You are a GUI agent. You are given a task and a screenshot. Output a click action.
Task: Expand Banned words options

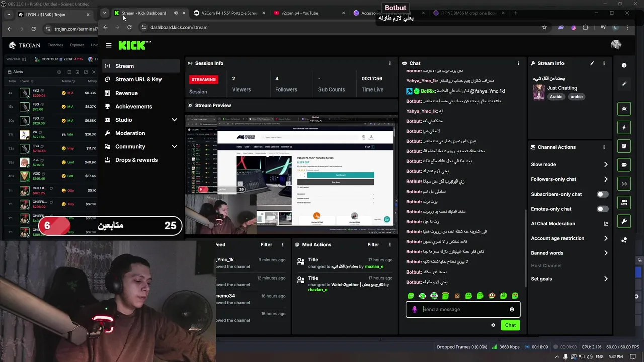tap(606, 253)
